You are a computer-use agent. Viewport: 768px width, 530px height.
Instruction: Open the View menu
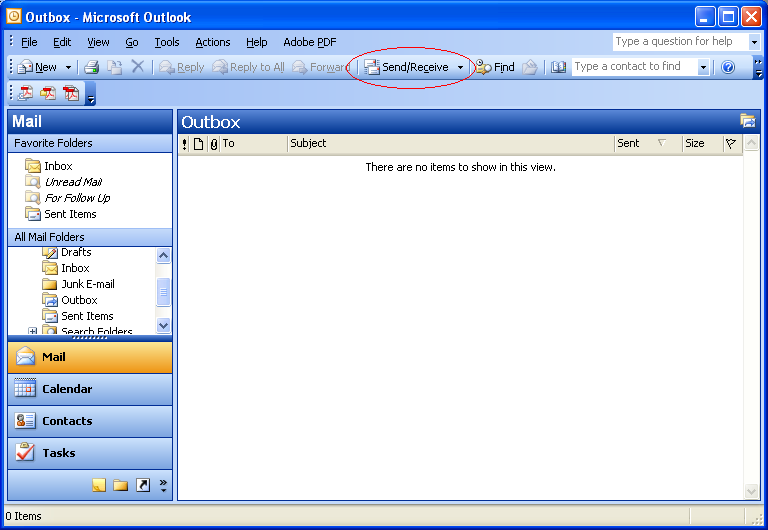click(x=98, y=42)
